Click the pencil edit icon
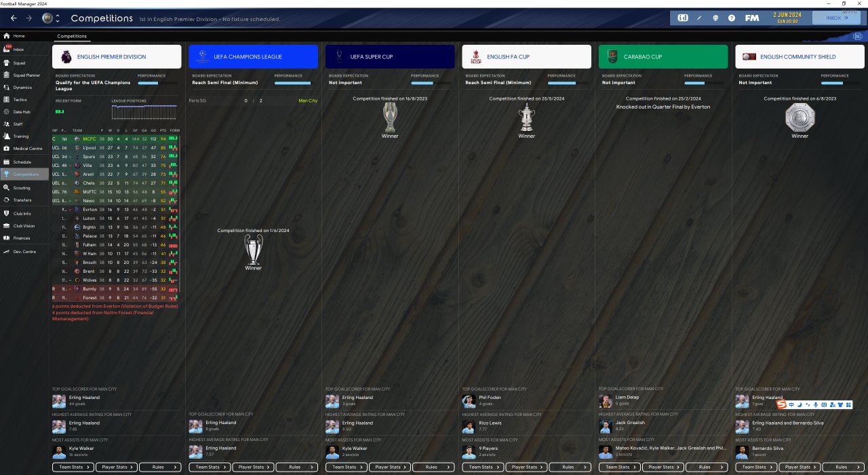The width and height of the screenshot is (868, 475). (x=699, y=18)
